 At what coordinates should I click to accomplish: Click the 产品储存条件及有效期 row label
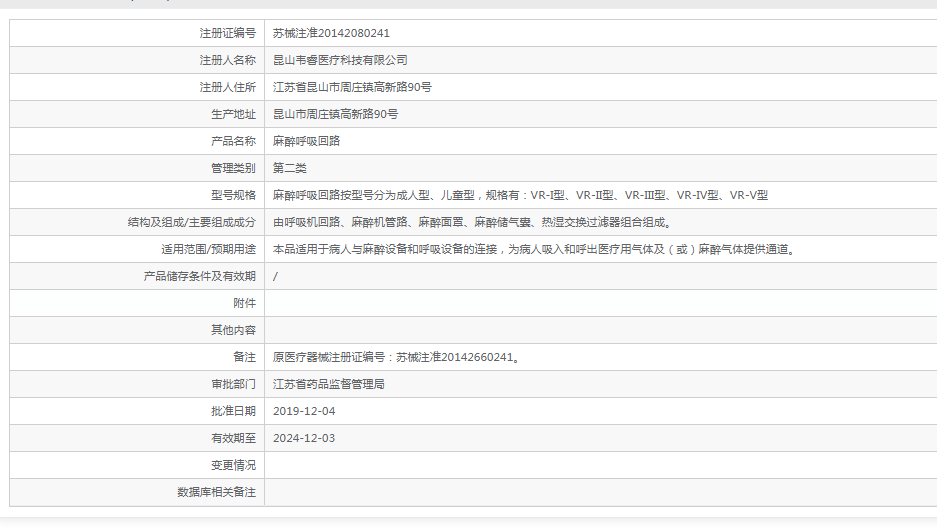tap(199, 276)
